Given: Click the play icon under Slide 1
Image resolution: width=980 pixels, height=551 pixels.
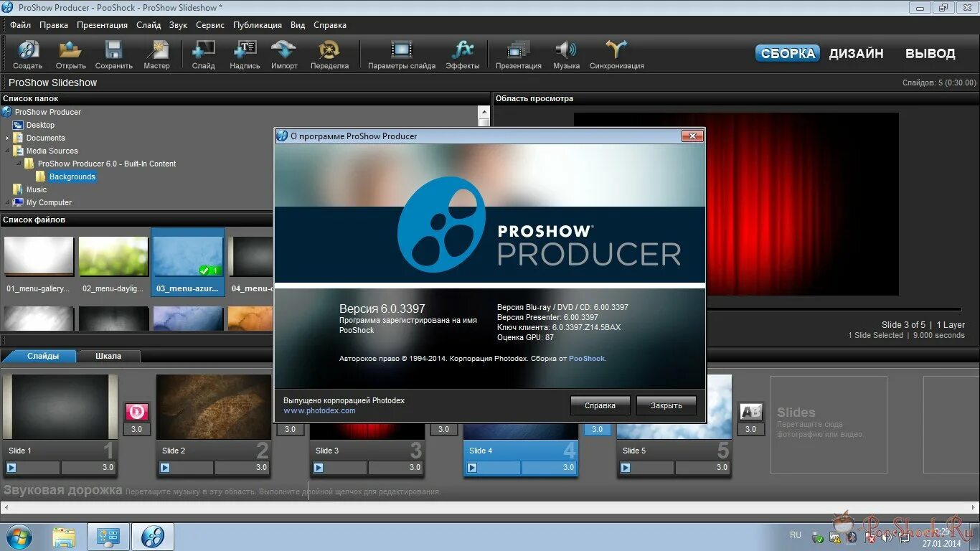Looking at the screenshot, I should [x=11, y=468].
